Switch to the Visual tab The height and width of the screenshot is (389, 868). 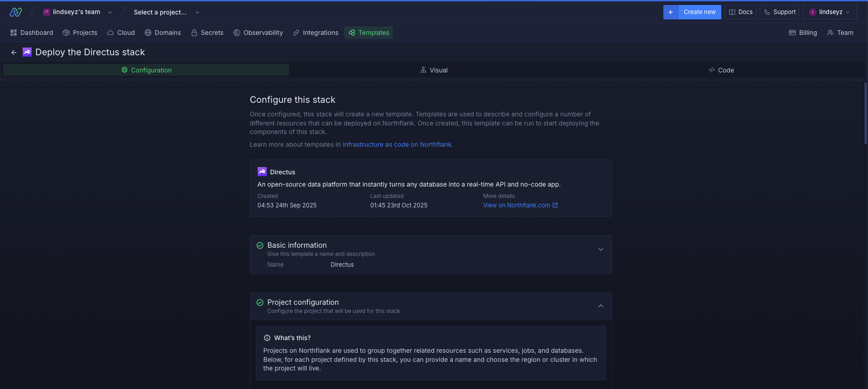pos(434,70)
